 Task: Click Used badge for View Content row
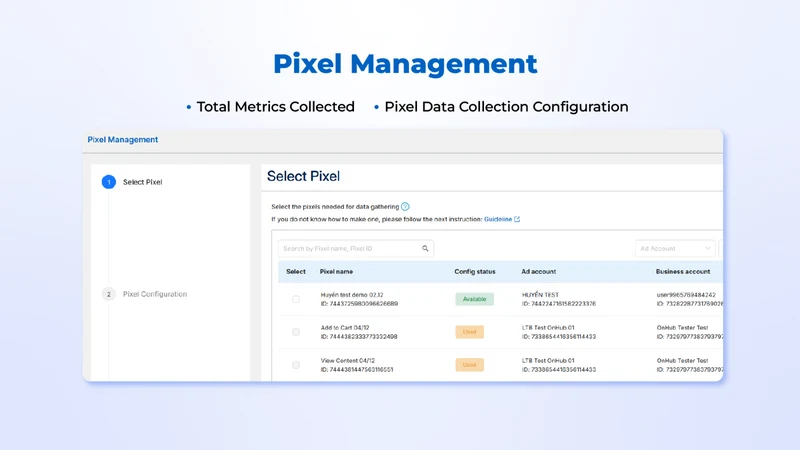point(469,365)
